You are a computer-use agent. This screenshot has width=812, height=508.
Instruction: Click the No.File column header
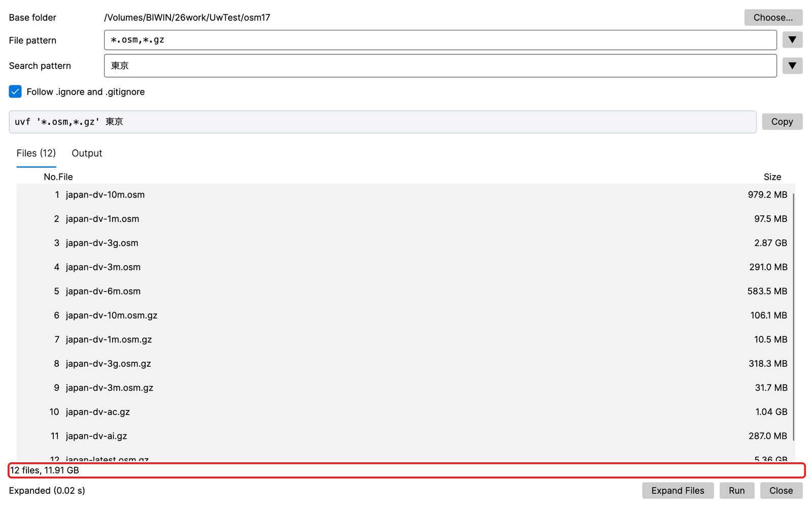[58, 177]
